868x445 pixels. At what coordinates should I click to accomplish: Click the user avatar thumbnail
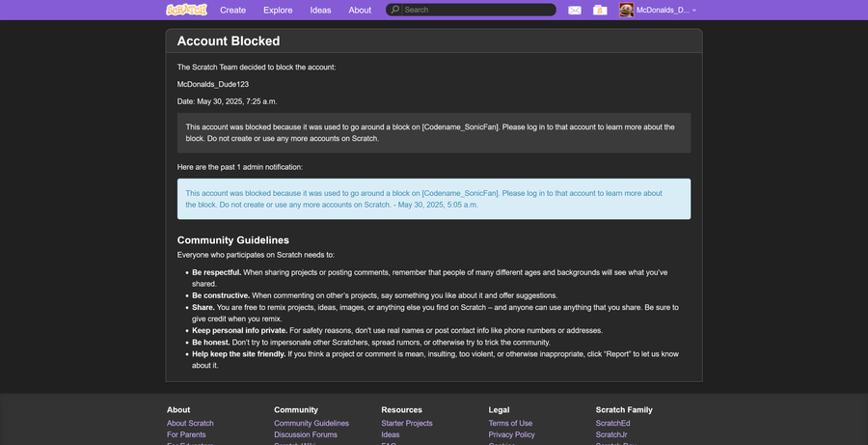point(626,10)
